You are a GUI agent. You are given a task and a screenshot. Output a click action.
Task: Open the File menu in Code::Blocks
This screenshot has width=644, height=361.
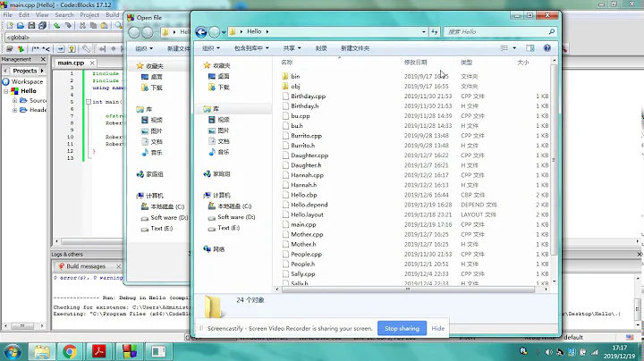point(7,15)
